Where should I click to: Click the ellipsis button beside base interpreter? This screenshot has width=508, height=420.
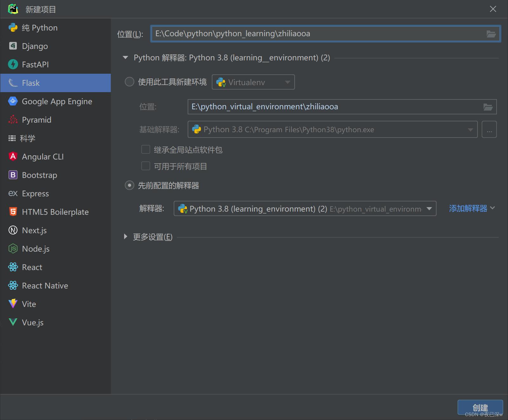489,130
